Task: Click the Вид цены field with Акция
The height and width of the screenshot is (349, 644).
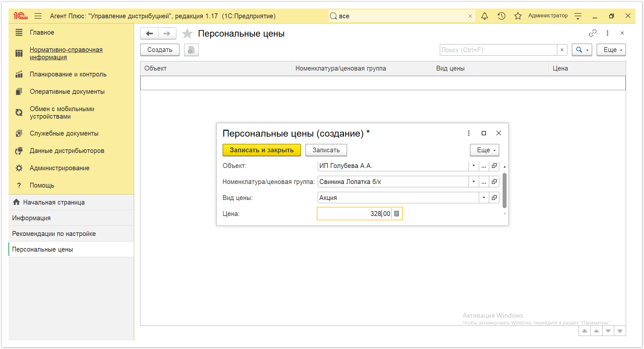Action: 398,198
